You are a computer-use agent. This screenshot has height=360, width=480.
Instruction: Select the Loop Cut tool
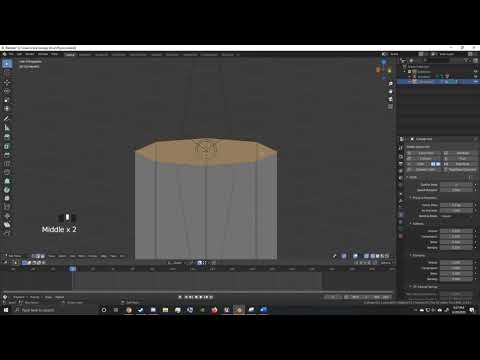pyautogui.click(x=7, y=164)
